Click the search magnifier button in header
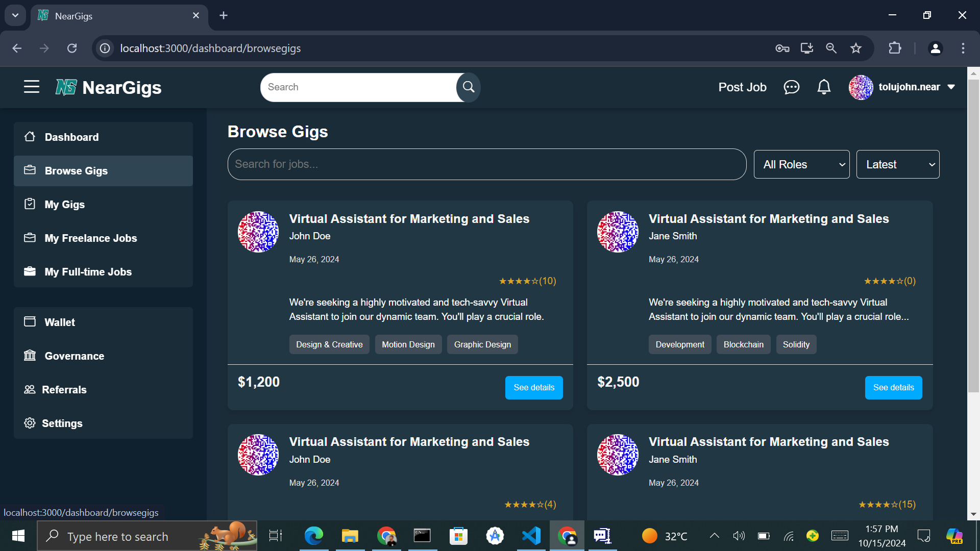Image resolution: width=980 pixels, height=551 pixels. (x=468, y=87)
